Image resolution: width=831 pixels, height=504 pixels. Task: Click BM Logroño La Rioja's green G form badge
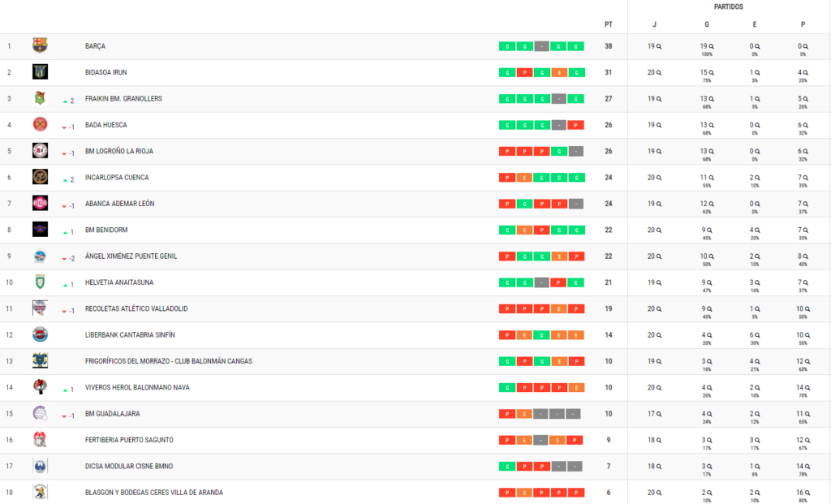tap(559, 151)
